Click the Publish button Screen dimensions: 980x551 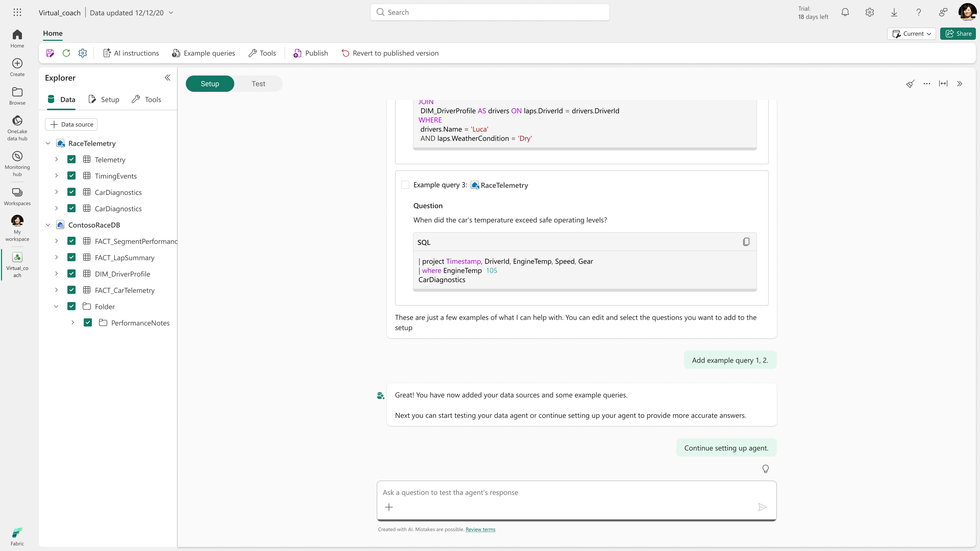click(x=310, y=53)
